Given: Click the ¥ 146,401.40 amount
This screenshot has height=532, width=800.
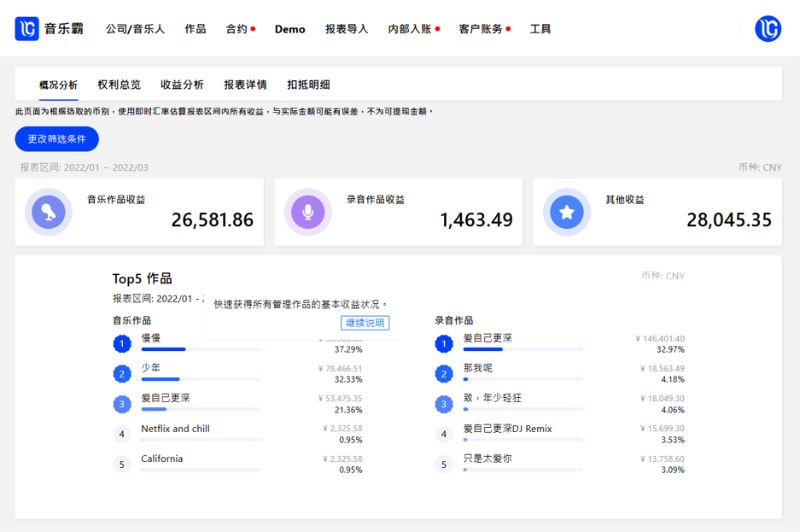Looking at the screenshot, I should [x=660, y=338].
